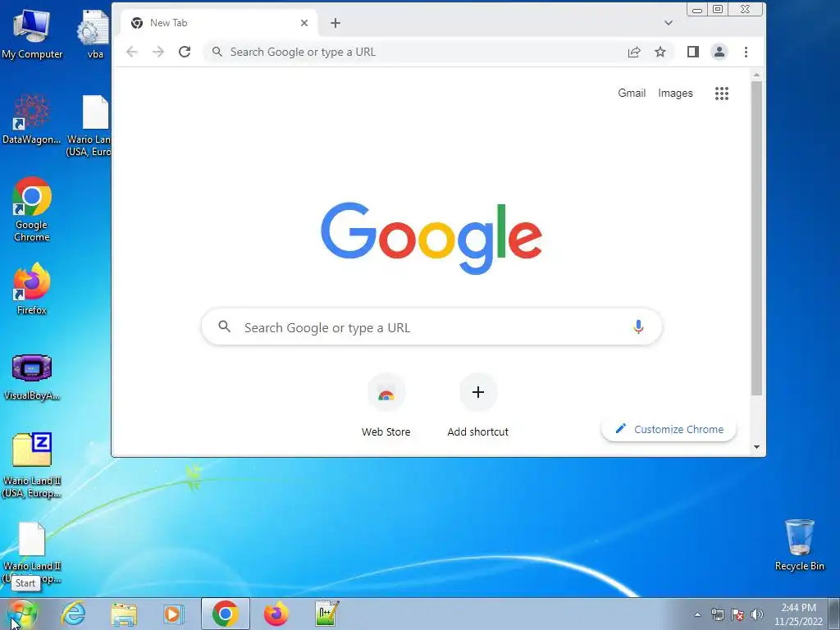Click Chrome's back navigation arrow

(x=132, y=52)
